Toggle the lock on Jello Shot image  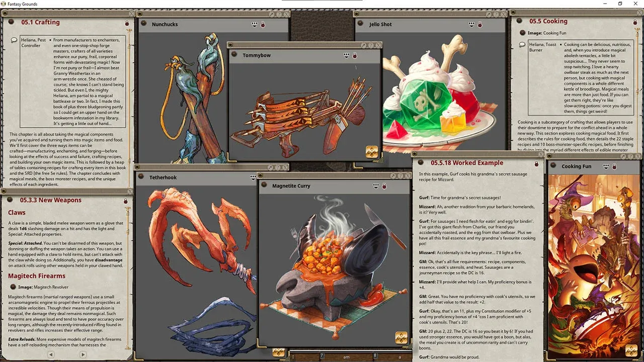coord(479,25)
